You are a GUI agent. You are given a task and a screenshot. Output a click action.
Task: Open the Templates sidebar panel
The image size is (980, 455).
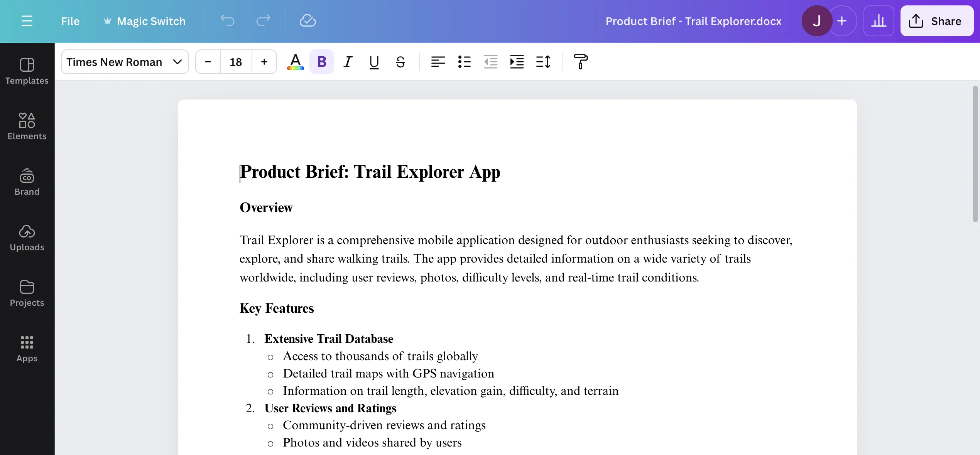27,71
